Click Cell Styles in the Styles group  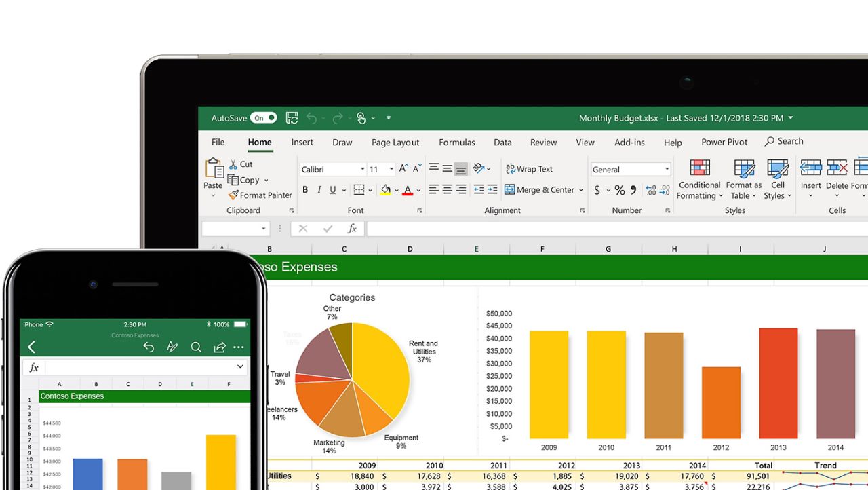777,178
